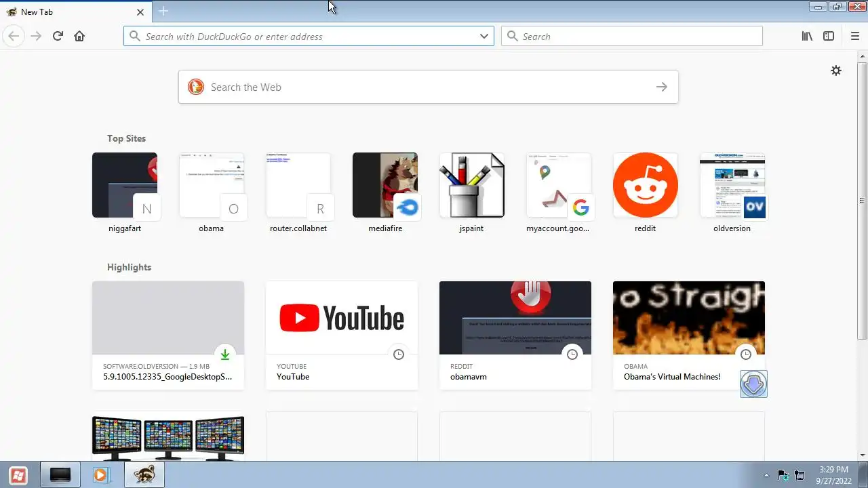868x488 pixels.
Task: Click the blue download arrow overlay icon
Action: point(753,384)
